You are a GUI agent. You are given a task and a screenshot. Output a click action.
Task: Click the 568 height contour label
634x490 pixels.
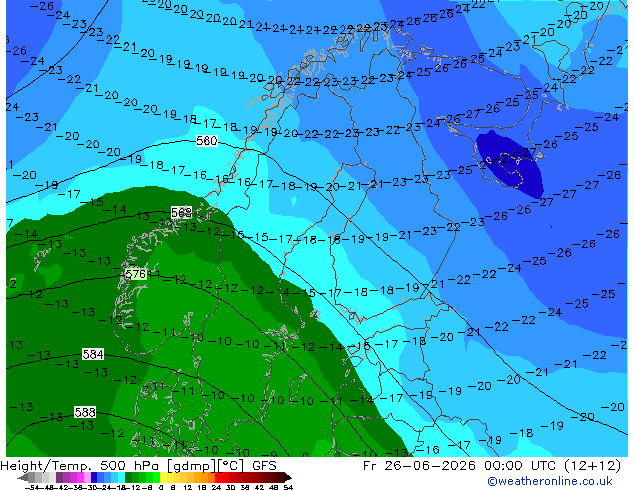(181, 212)
